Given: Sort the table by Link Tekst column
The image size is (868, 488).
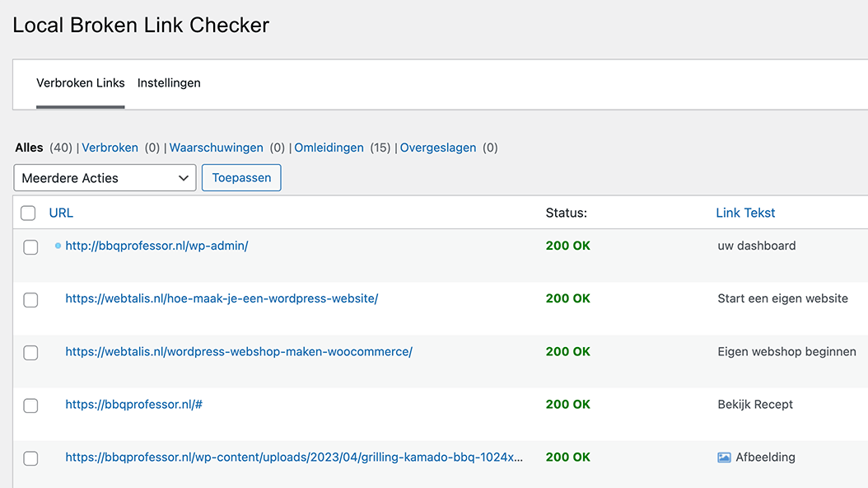Looking at the screenshot, I should [x=745, y=213].
